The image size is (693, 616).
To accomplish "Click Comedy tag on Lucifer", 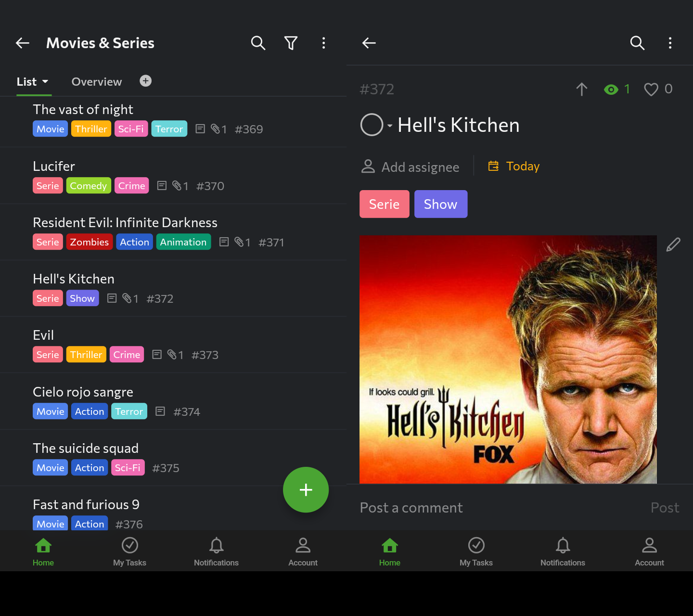I will [x=89, y=186].
